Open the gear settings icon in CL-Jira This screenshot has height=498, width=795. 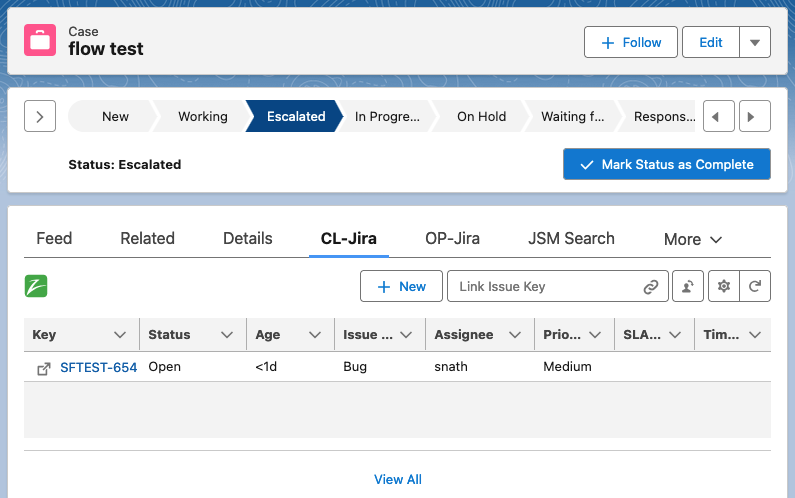pyautogui.click(x=724, y=287)
